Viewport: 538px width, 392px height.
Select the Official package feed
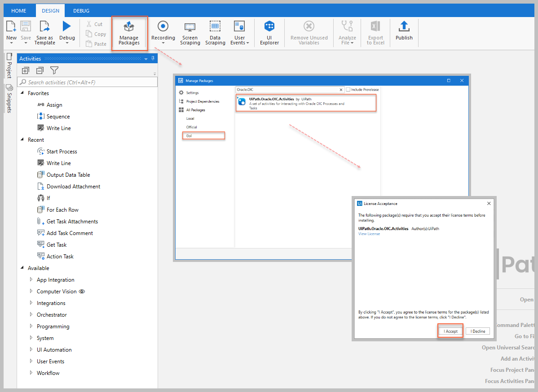click(x=191, y=127)
